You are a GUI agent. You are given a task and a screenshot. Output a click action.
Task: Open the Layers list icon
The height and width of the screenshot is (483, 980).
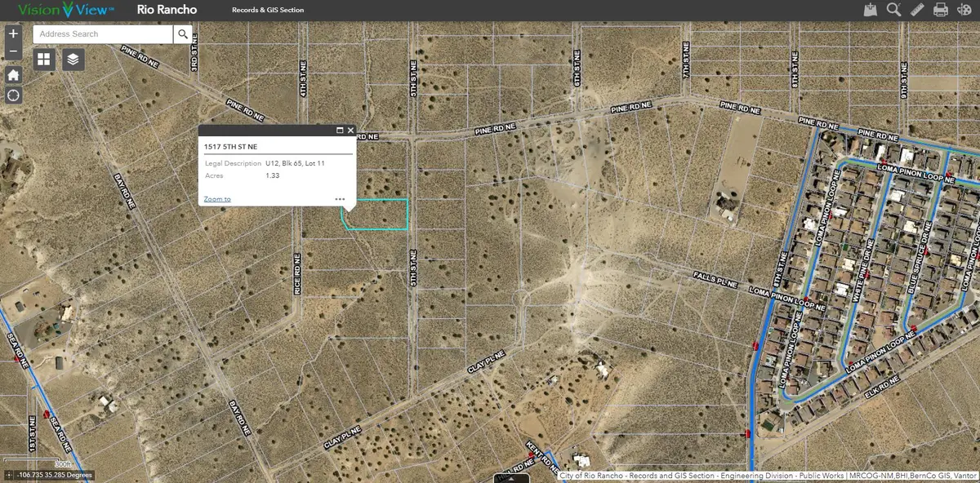pyautogui.click(x=72, y=59)
